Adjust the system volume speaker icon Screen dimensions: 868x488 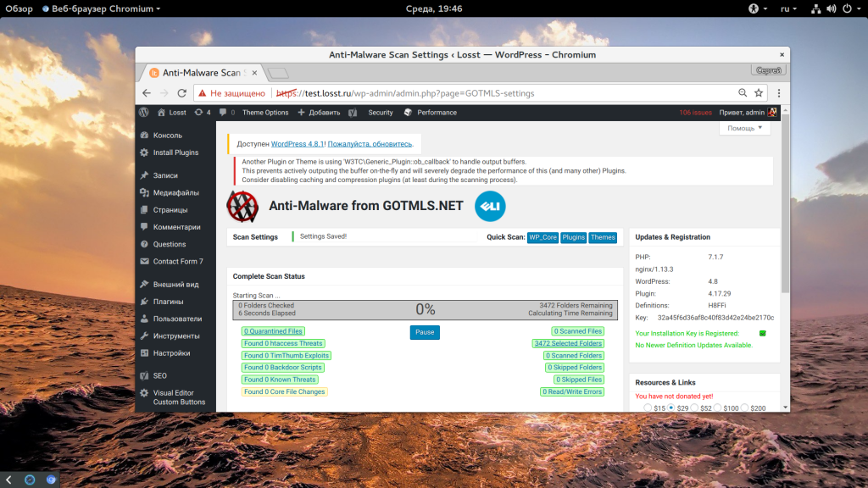pyautogui.click(x=831, y=8)
